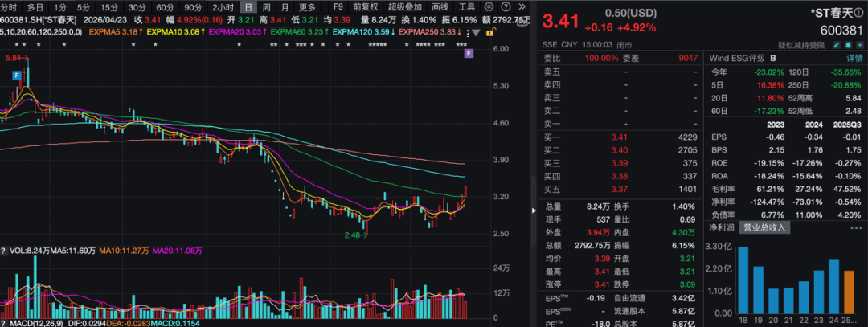The height and width of the screenshot is (327, 868).
Task: Click the purple F marker on chart
Action: pyautogui.click(x=469, y=53)
